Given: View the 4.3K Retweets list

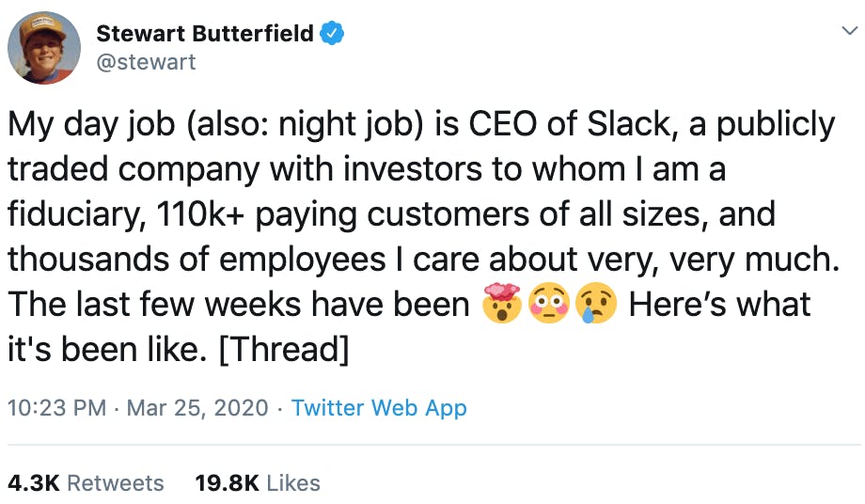Looking at the screenshot, I should point(86,482).
